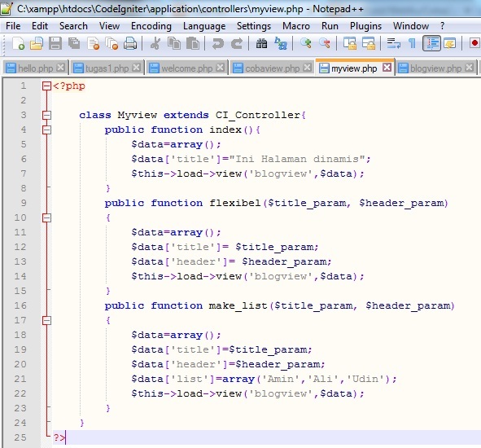The width and height of the screenshot is (481, 448).
Task: Open the Plugins menu
Action: click(x=365, y=26)
